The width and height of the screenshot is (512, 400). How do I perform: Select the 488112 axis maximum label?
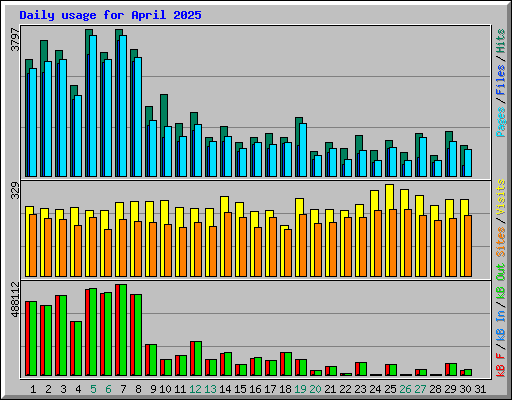tap(15, 300)
